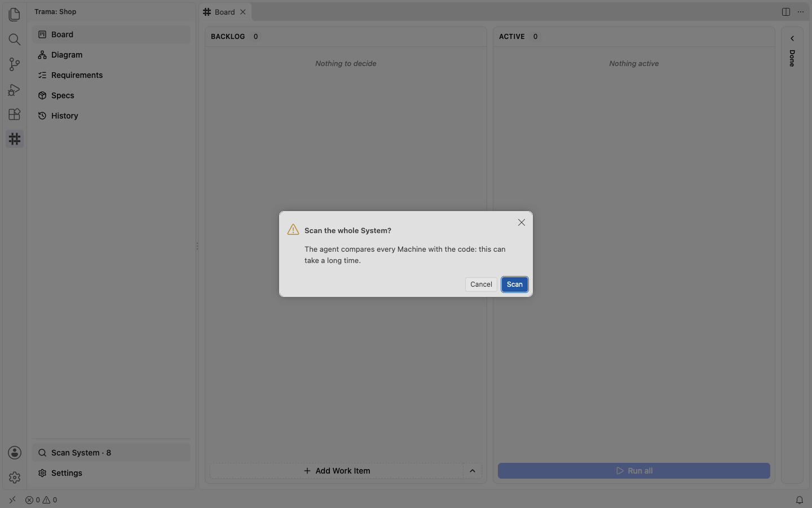The height and width of the screenshot is (508, 812).
Task: Click Cancel in the dialog
Action: pos(481,284)
